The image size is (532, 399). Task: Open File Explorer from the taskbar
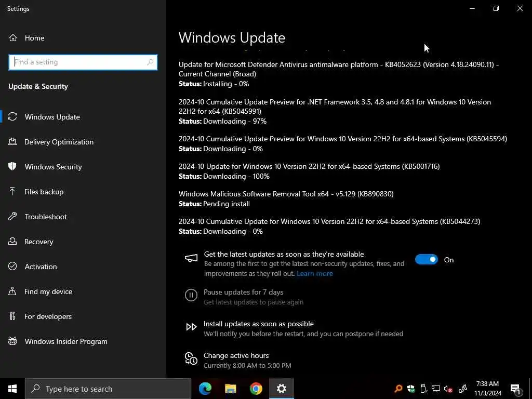pyautogui.click(x=230, y=389)
